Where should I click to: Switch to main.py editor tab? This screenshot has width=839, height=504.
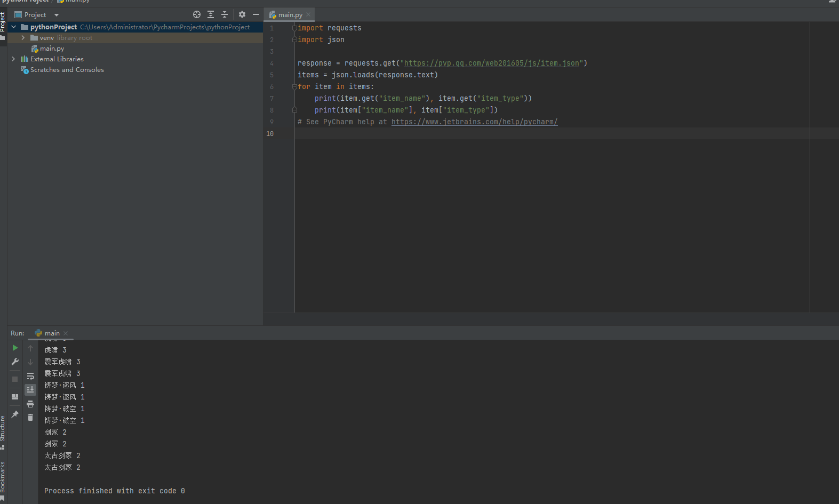pos(290,15)
